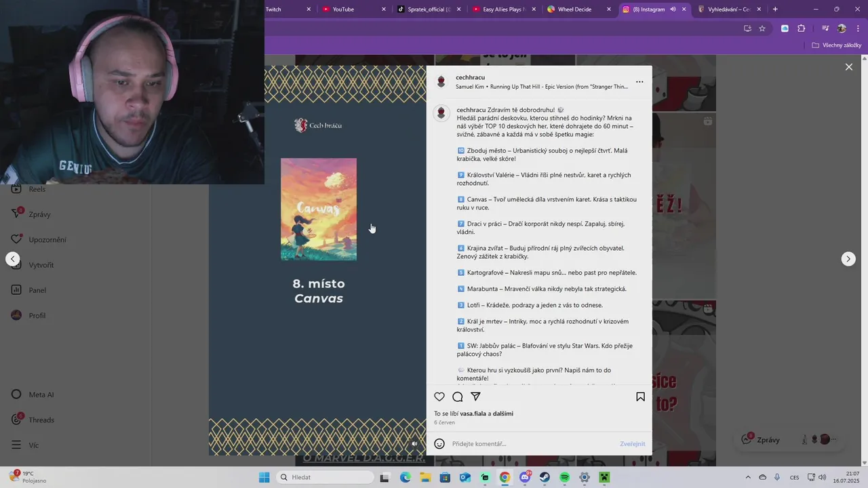This screenshot has width=868, height=488.
Task: Share the post via paper plane icon
Action: point(475,396)
